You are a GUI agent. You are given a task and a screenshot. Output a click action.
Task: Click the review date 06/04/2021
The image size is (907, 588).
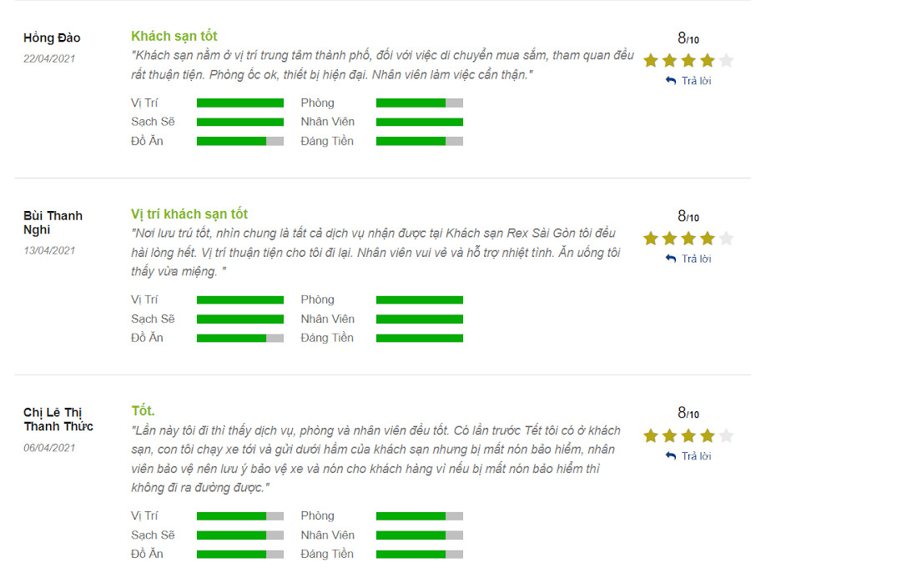click(49, 447)
